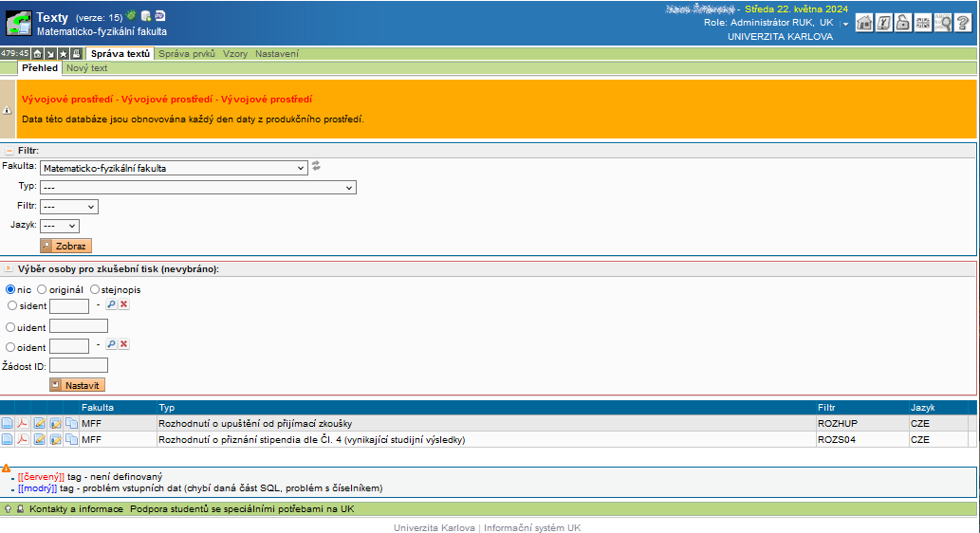
Task: Select the "originál" radio button
Action: (x=43, y=289)
